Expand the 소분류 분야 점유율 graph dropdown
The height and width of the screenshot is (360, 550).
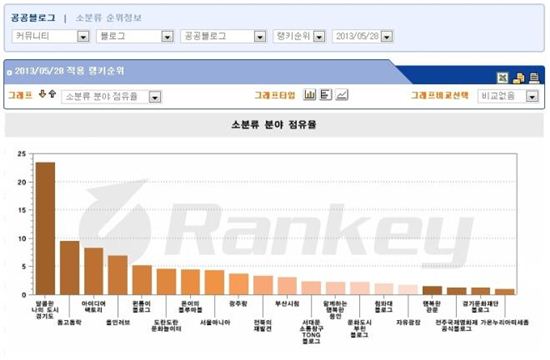[111, 96]
